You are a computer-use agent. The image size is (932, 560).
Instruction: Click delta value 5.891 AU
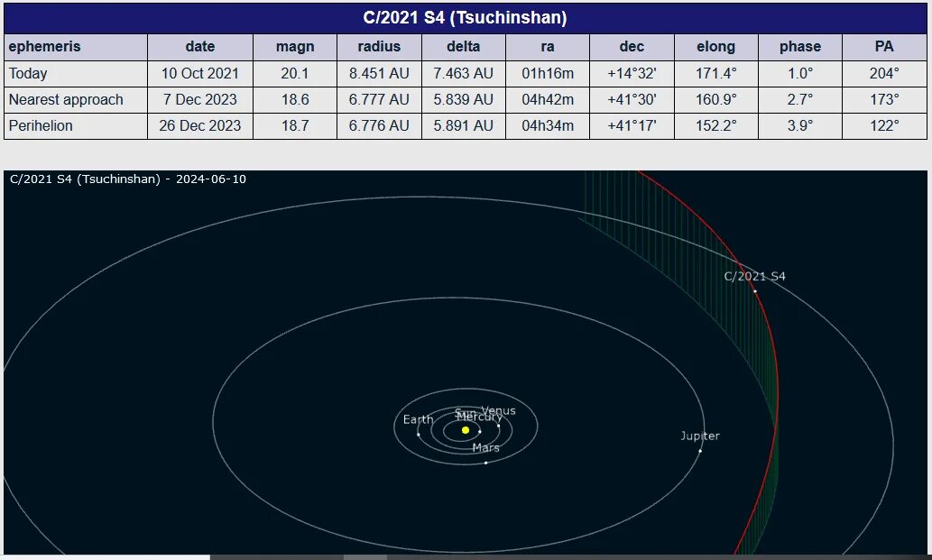point(463,125)
